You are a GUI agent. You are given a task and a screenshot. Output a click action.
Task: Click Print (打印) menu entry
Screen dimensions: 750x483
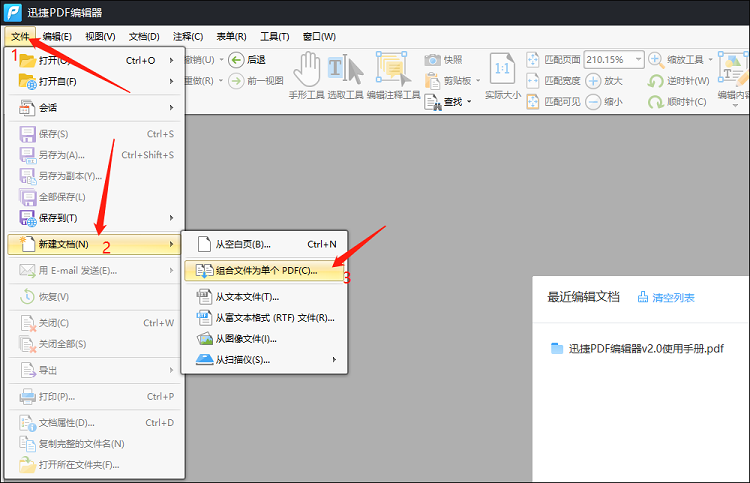[94, 396]
